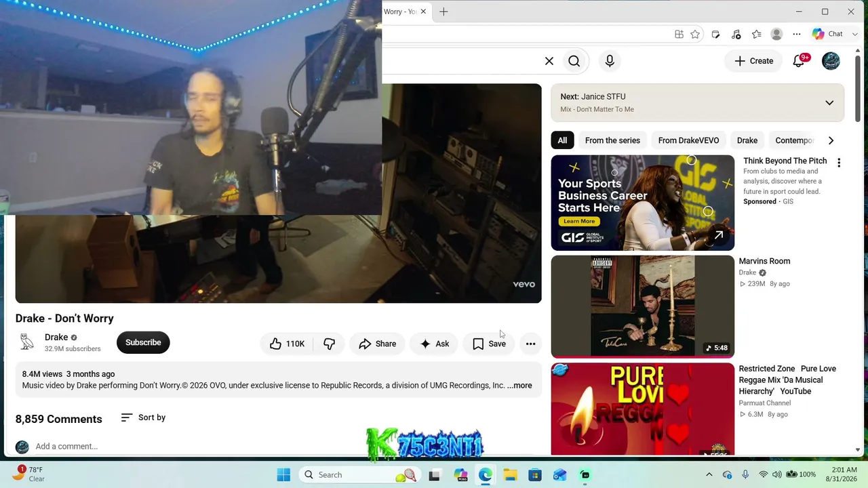Open Copilot Chat in the browser
This screenshot has height=488, width=868.
(x=828, y=35)
